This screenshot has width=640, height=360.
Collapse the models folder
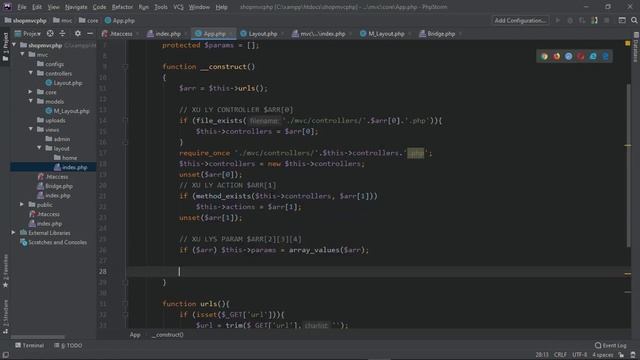click(31, 101)
